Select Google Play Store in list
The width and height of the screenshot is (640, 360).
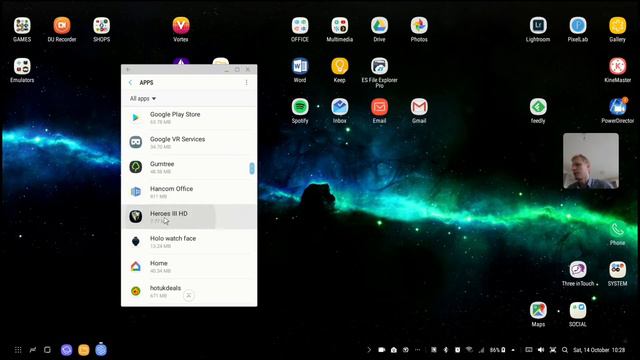pyautogui.click(x=189, y=118)
